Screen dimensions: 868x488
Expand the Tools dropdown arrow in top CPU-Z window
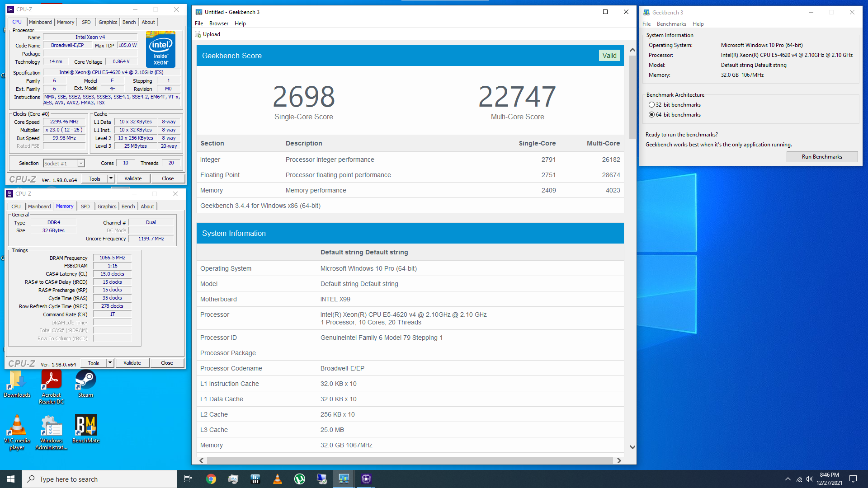click(x=111, y=178)
